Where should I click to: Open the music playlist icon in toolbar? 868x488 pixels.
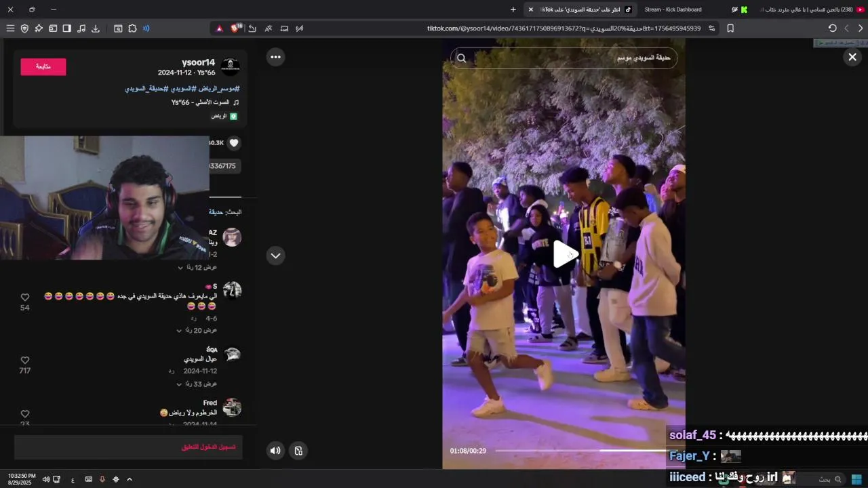click(81, 28)
